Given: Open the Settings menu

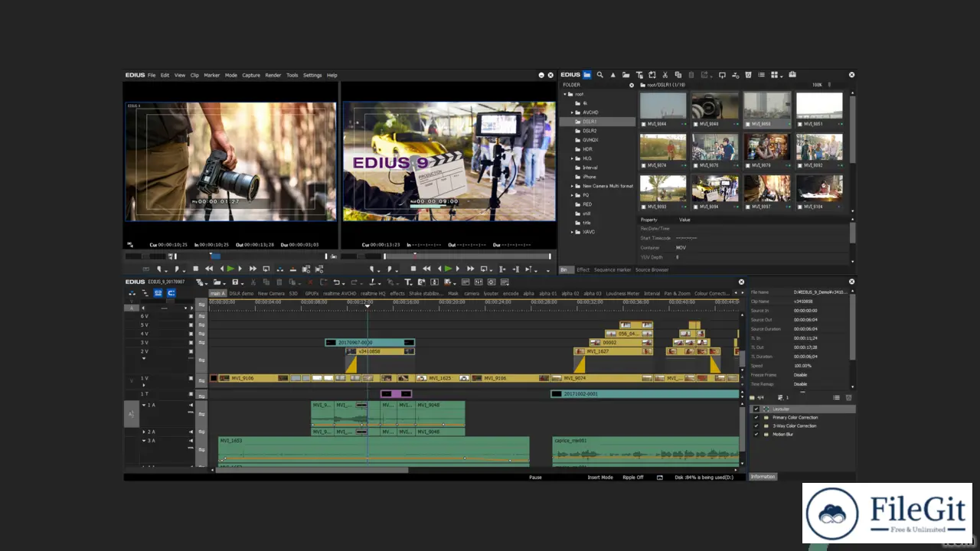Looking at the screenshot, I should pos(312,75).
